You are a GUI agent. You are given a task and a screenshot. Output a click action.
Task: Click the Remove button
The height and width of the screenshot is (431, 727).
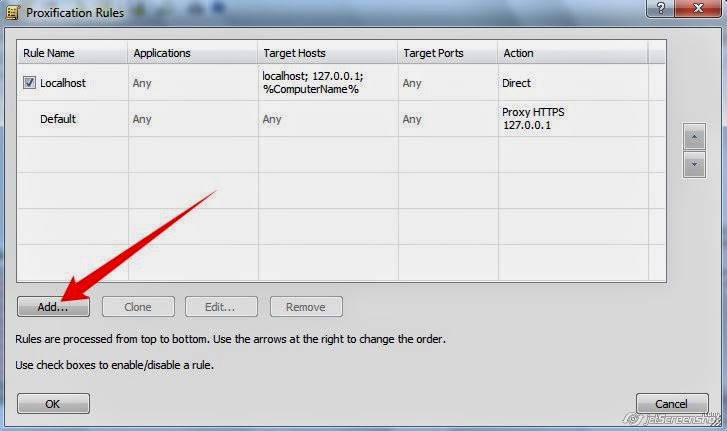(306, 307)
